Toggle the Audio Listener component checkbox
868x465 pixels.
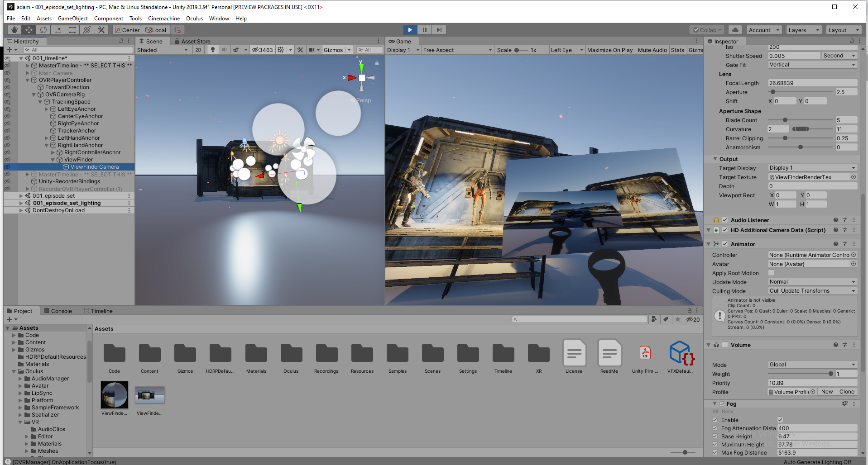tap(725, 220)
